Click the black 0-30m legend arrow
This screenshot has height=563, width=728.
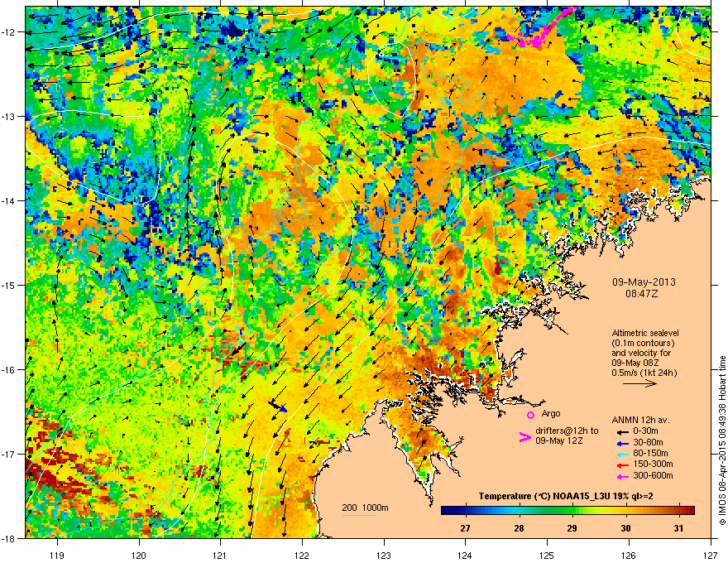point(624,431)
